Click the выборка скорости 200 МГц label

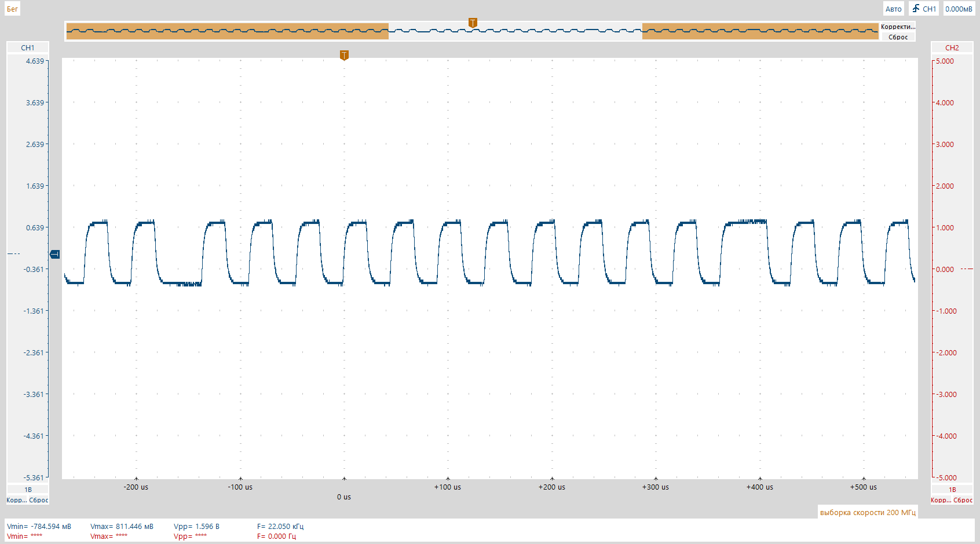[x=868, y=512]
